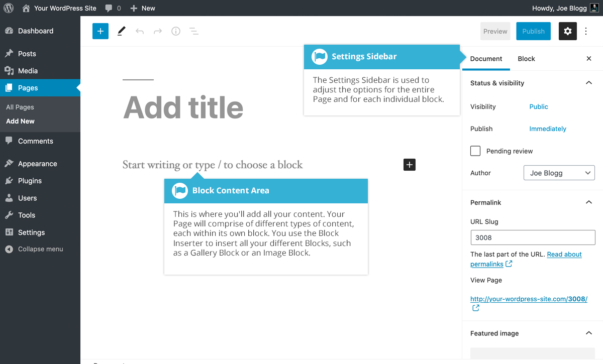
Task: Publish the page
Action: (x=533, y=31)
